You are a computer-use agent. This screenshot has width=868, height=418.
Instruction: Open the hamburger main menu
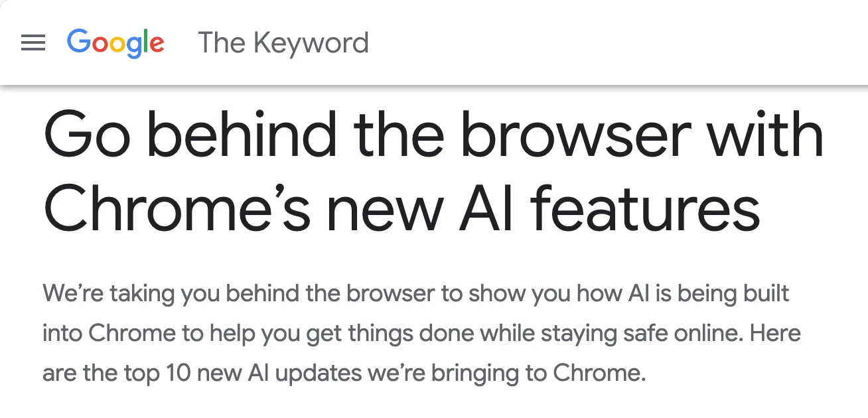(x=33, y=43)
